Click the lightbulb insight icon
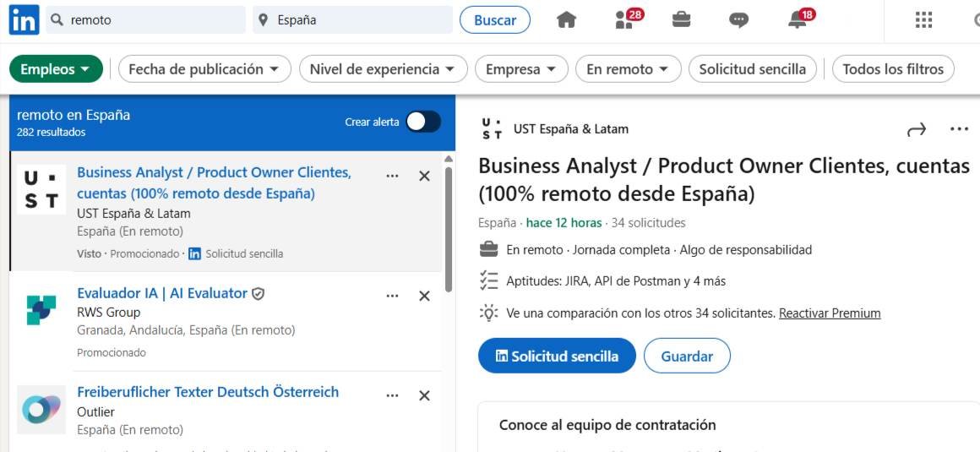The image size is (980, 452). [x=489, y=313]
